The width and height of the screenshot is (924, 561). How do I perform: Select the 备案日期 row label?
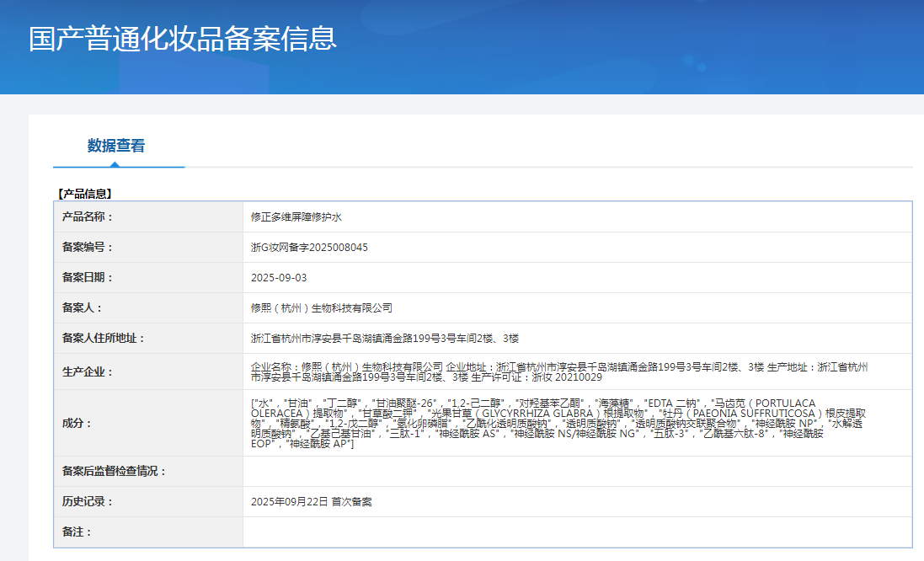pos(88,278)
